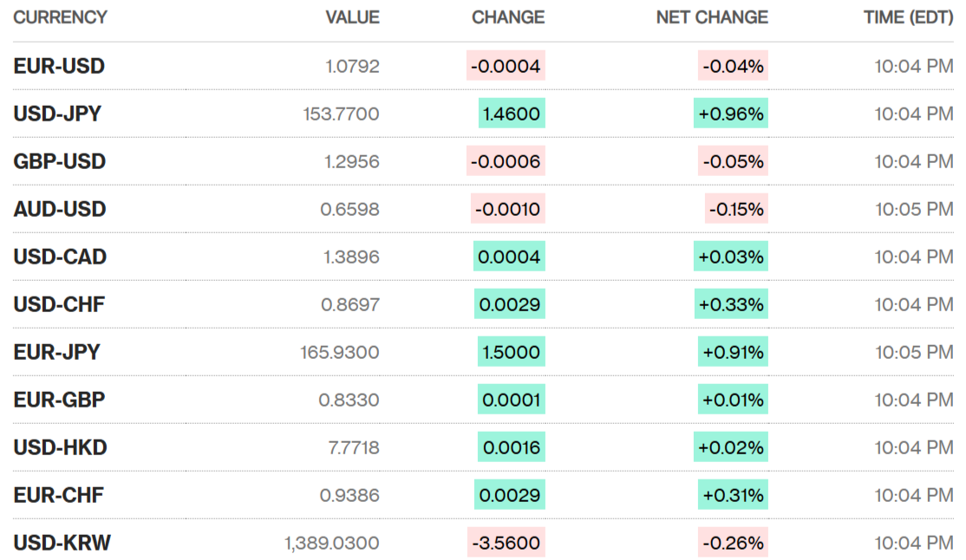This screenshot has width=966, height=560.
Task: Click the USD-JPY currency pair
Action: [x=57, y=114]
